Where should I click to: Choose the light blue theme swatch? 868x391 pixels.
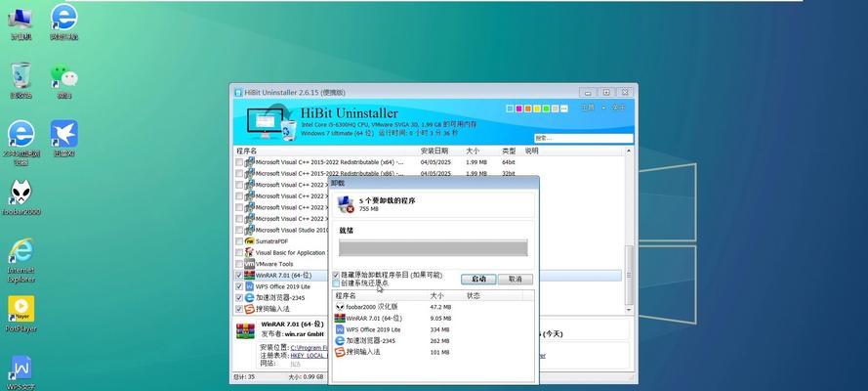(510, 109)
